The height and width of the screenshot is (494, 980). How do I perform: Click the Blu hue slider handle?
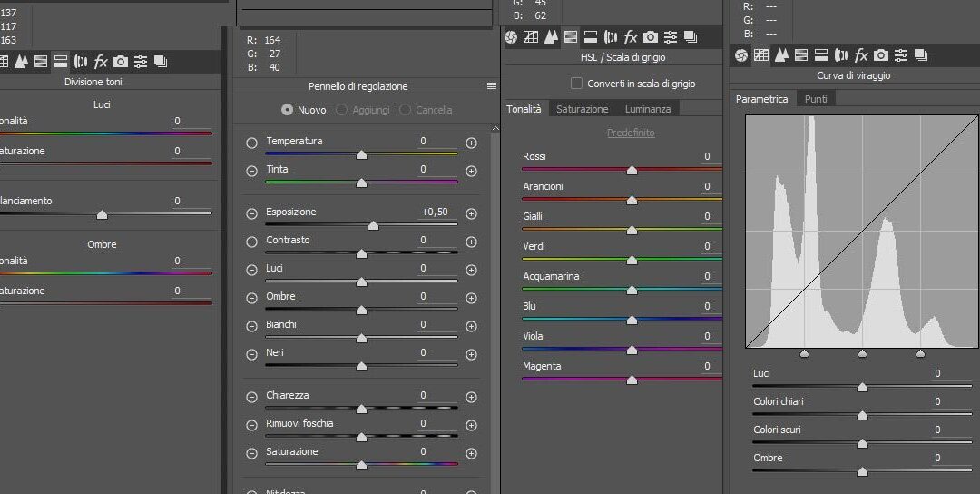tap(632, 321)
